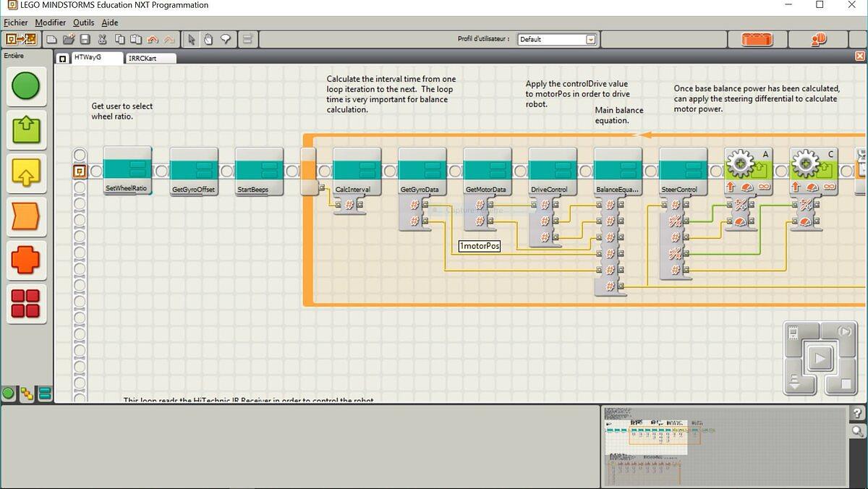Image resolution: width=868 pixels, height=489 pixels.
Task: Click the Save program toolbar icon
Action: click(x=85, y=39)
